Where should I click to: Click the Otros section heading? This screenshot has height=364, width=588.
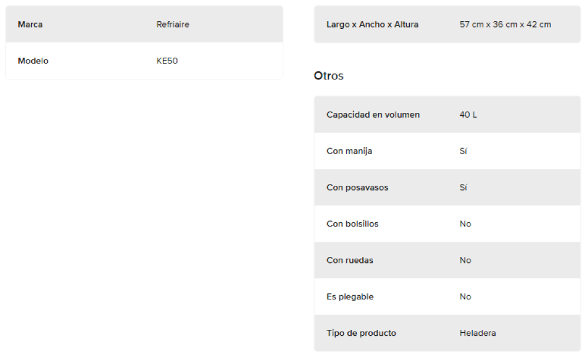(329, 76)
